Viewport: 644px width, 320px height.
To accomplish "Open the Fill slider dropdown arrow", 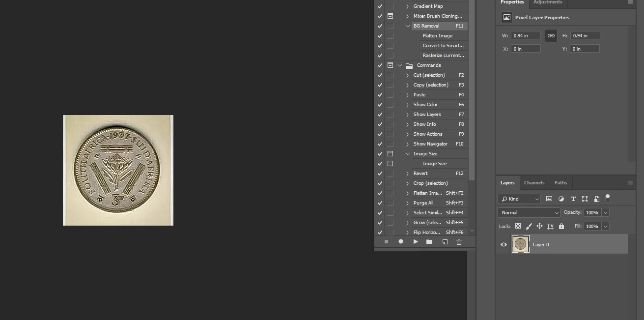I will point(606,227).
